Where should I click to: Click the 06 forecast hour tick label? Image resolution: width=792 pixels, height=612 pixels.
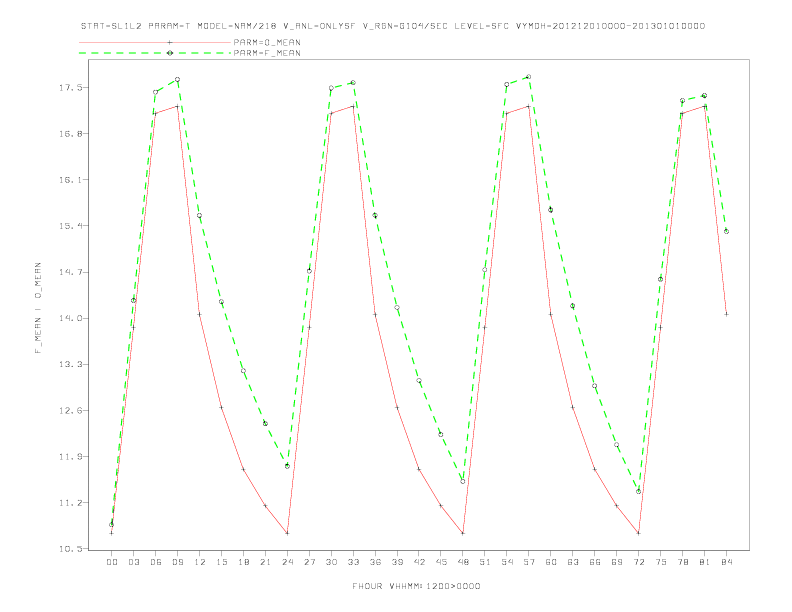click(156, 562)
